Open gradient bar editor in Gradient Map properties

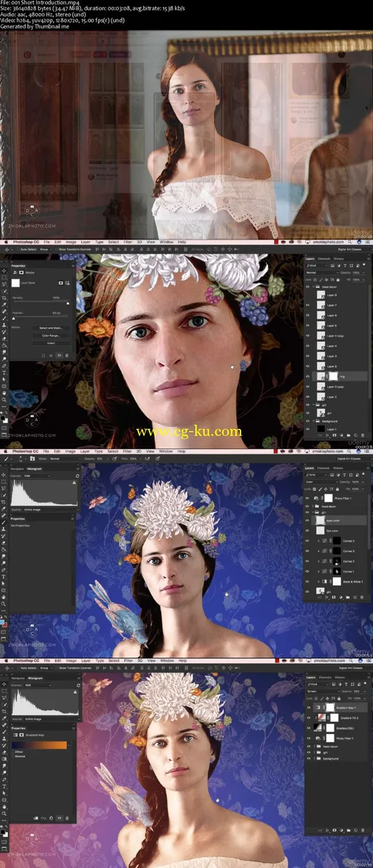[39, 745]
